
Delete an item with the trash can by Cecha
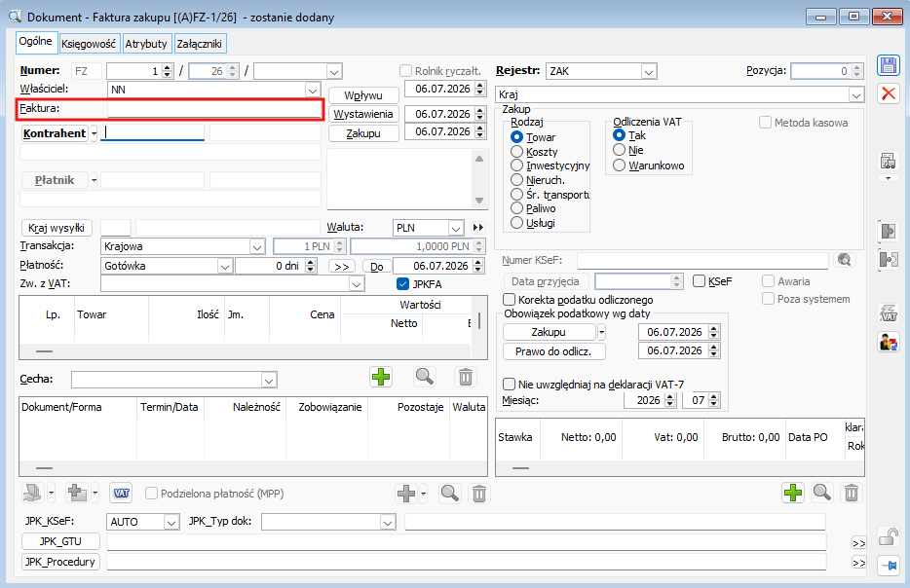click(466, 377)
